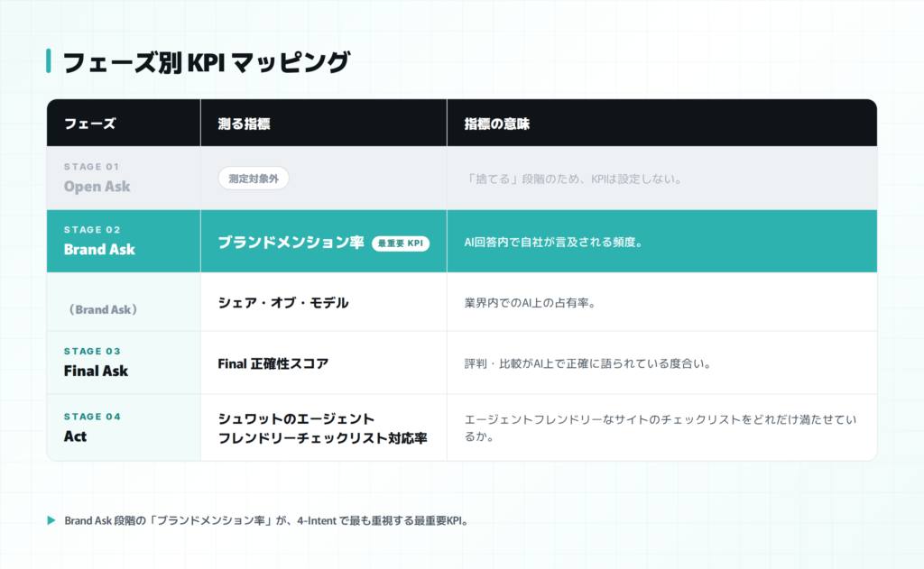The height and width of the screenshot is (569, 924).
Task: Click the 指標の意味 column header
Action: 497,124
